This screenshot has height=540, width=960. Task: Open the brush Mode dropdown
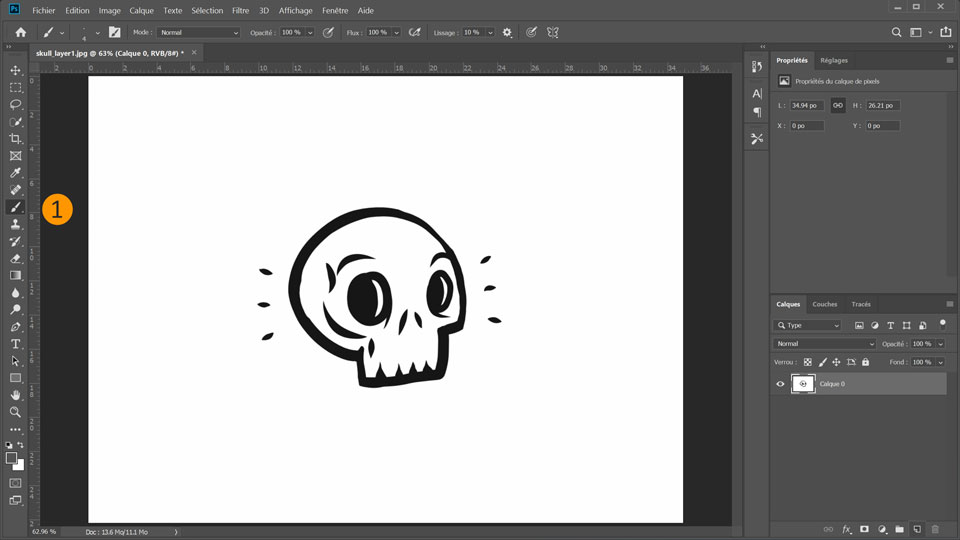tap(199, 33)
